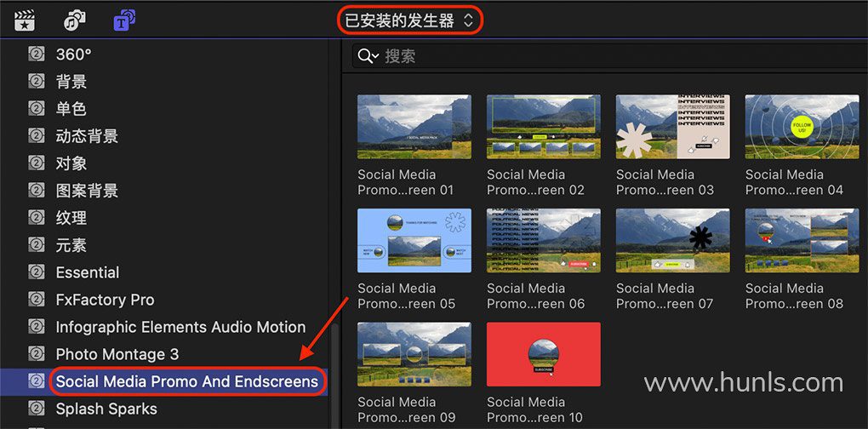Select the 元素 category
The width and height of the screenshot is (868, 429).
71,244
